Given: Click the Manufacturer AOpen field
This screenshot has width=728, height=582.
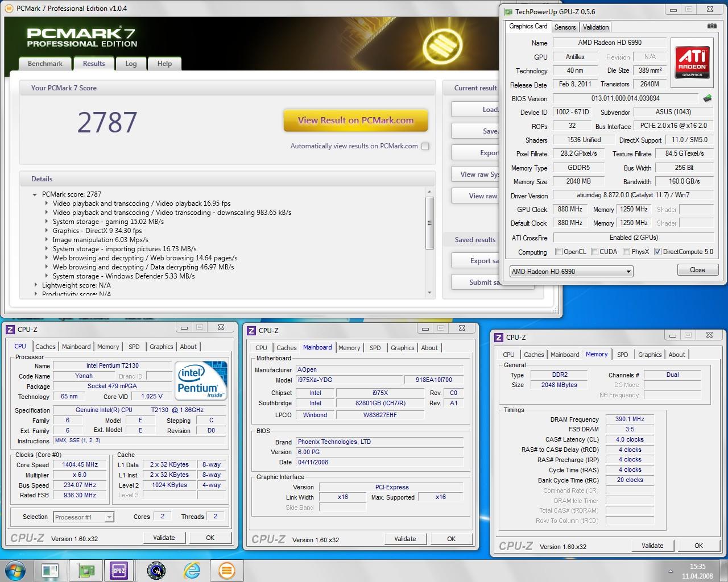Looking at the screenshot, I should 380,369.
